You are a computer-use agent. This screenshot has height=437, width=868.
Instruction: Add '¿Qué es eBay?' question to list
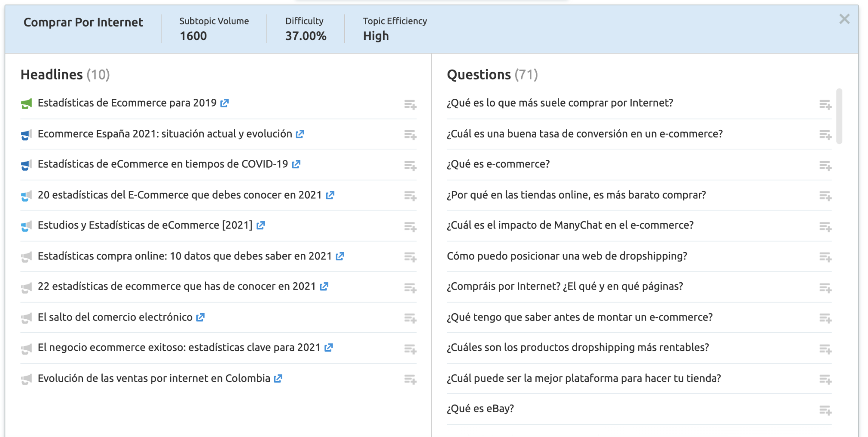point(825,410)
